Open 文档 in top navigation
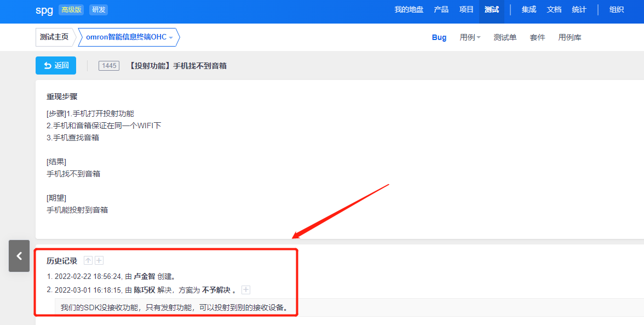Image resolution: width=644 pixels, height=325 pixels. click(x=554, y=10)
